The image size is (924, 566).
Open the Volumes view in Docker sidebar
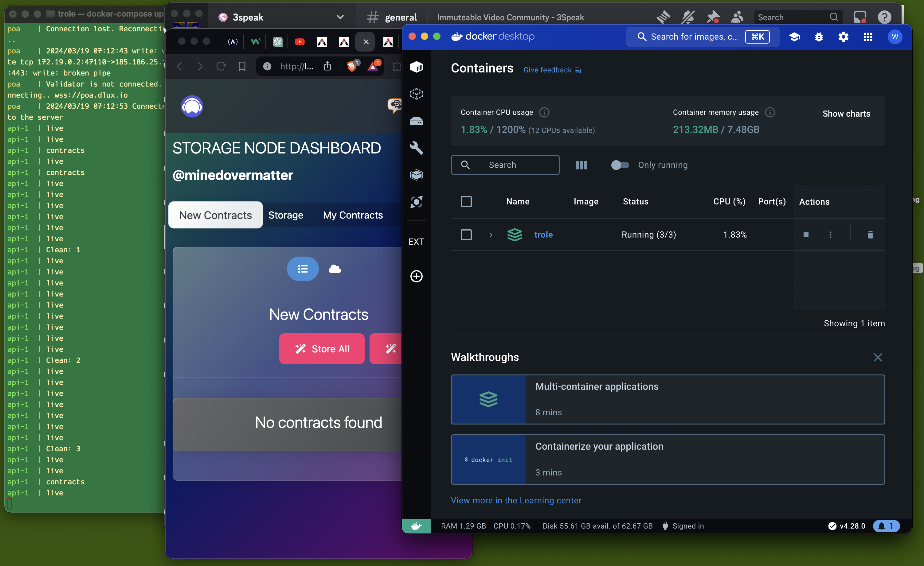[x=416, y=121]
